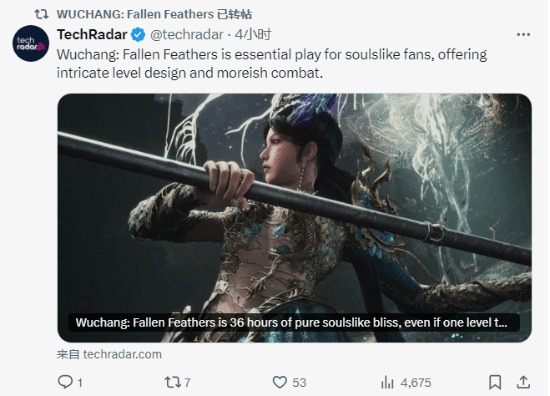Open WUCHANG: Fallen Feathers reposter profile
Image resolution: width=550 pixels, height=396 pixels.
(x=135, y=14)
